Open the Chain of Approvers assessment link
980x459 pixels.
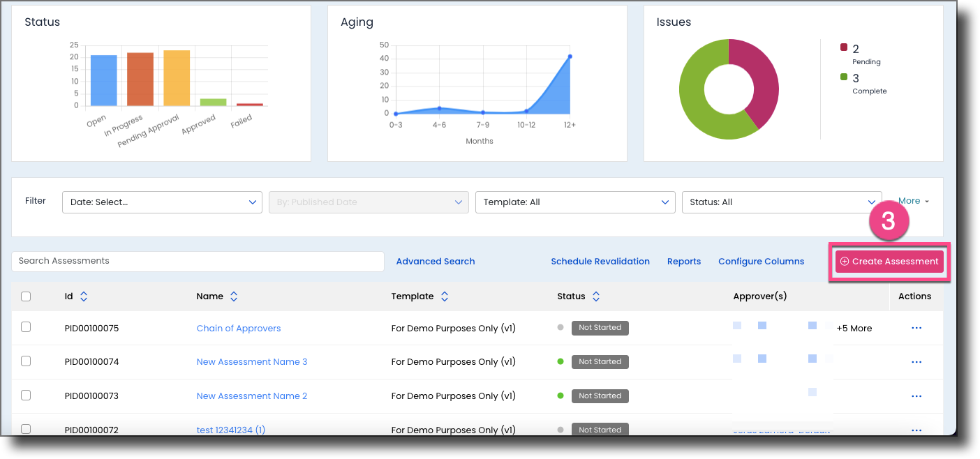239,327
